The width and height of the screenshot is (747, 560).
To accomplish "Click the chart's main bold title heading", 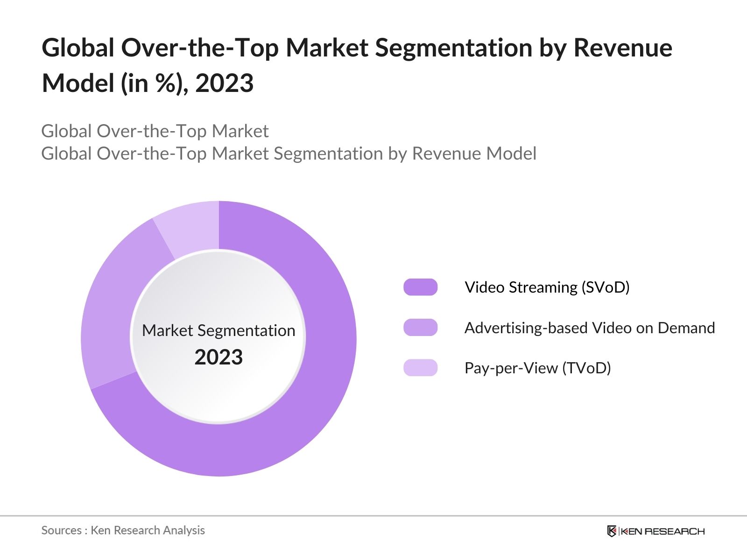I will click(x=357, y=48).
